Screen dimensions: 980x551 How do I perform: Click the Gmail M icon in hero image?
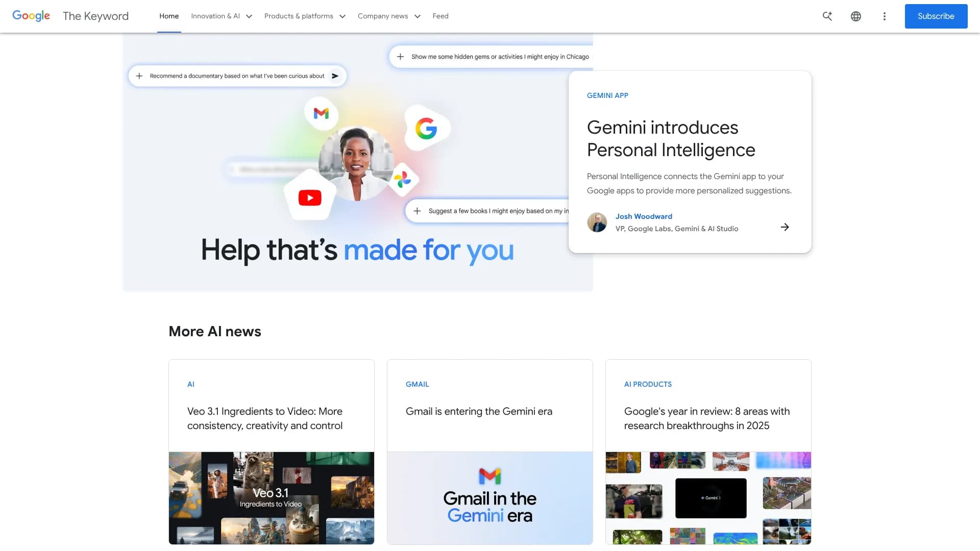tap(321, 113)
